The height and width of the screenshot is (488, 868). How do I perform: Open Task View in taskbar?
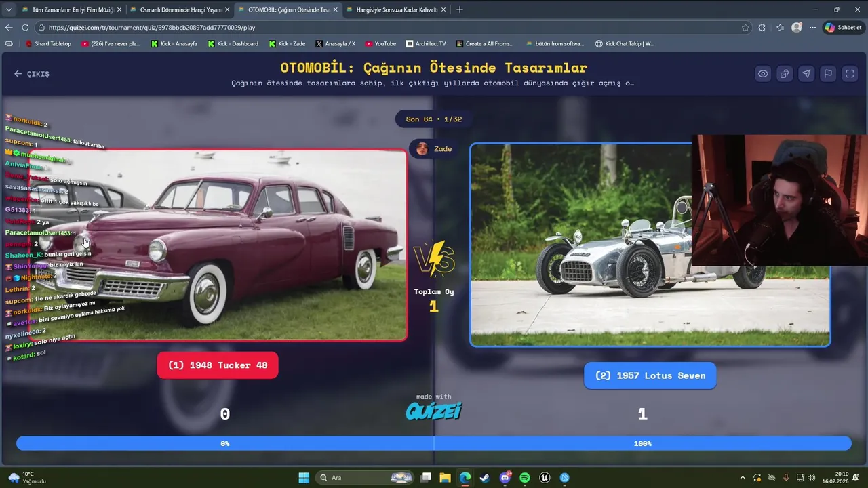click(x=426, y=478)
